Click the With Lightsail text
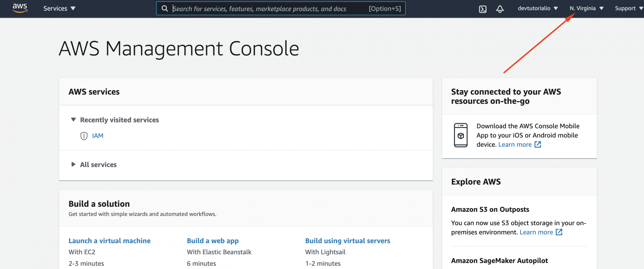 tap(325, 252)
